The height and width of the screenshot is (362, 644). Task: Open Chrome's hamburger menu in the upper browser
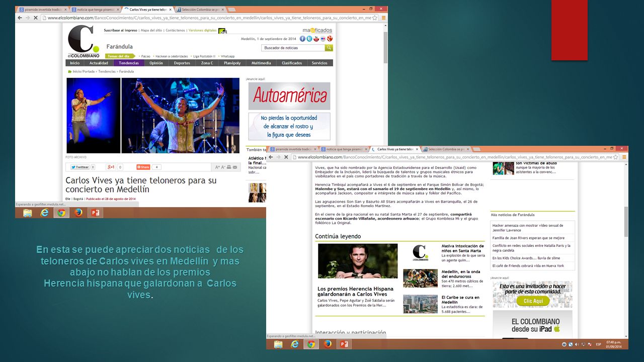[x=383, y=18]
